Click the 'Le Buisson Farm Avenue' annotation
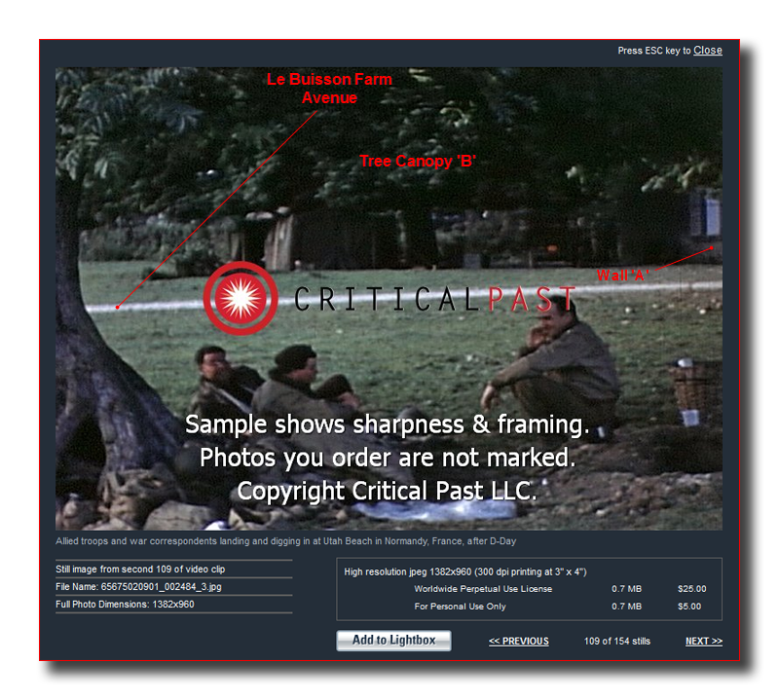The height and width of the screenshot is (700, 779). pos(329,89)
